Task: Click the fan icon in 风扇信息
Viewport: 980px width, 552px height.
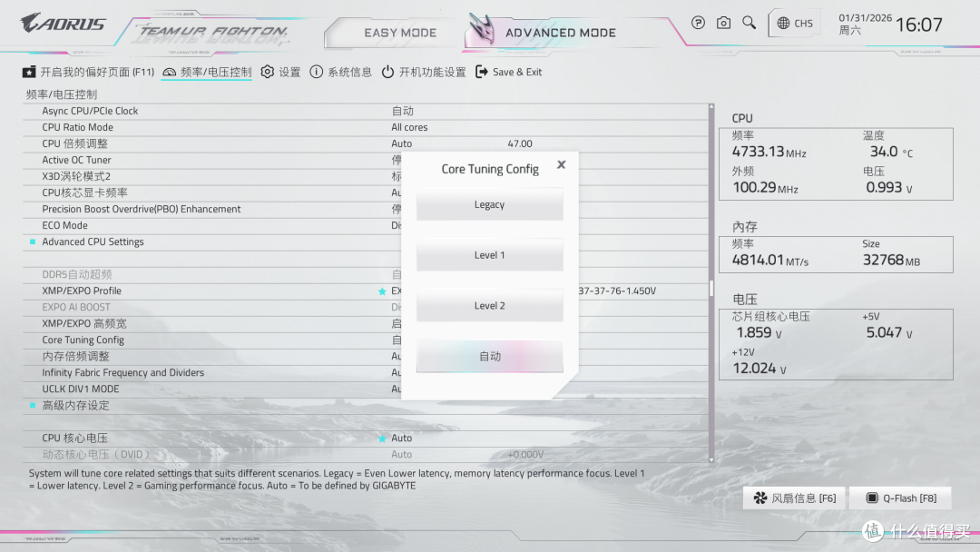Action: pyautogui.click(x=760, y=498)
